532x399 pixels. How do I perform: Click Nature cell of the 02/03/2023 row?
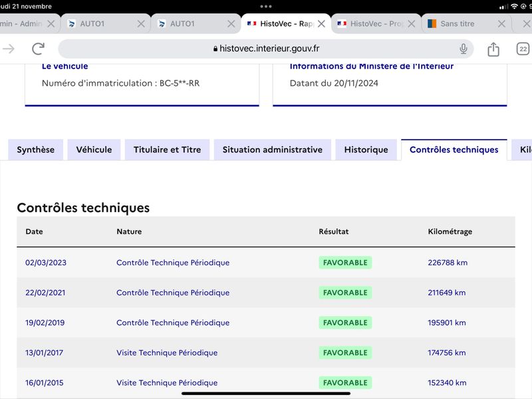pos(173,263)
